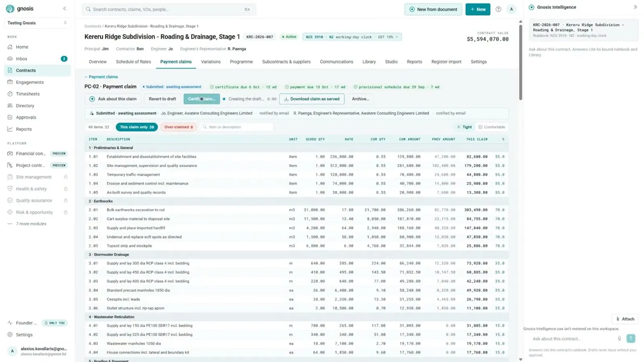
Task: Filter by All items 32
Action: [x=99, y=127]
